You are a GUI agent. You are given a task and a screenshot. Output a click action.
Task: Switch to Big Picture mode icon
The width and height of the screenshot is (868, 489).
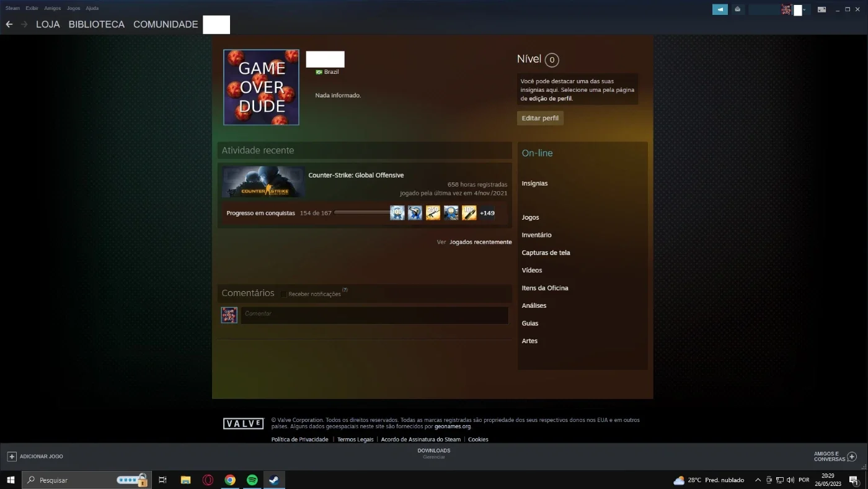point(821,9)
